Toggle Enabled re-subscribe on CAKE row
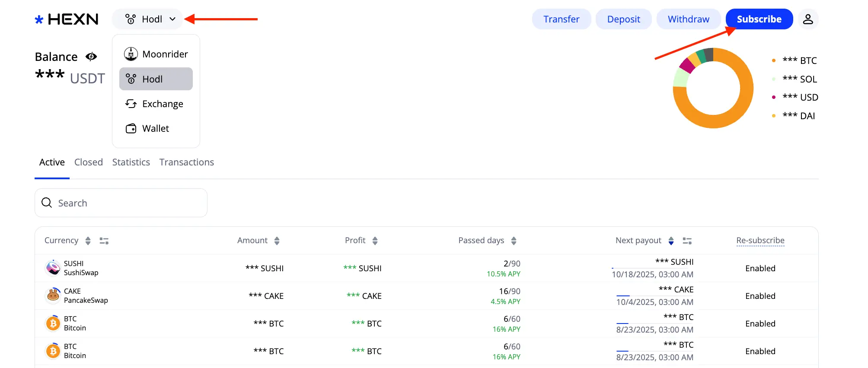Viewport: 868px width, 368px height. pyautogui.click(x=760, y=296)
